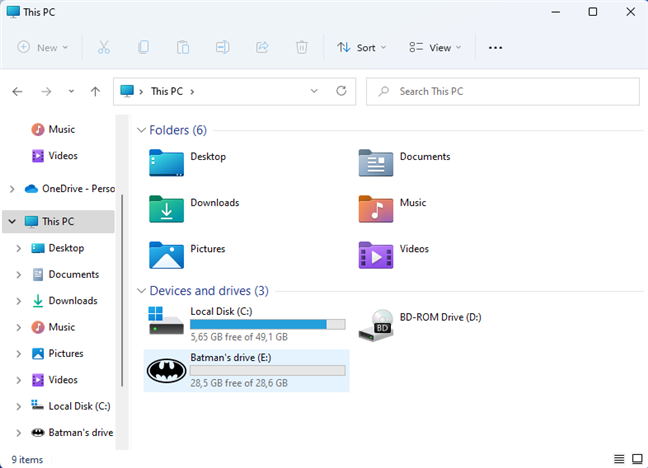
Task: Expand the Local Disk (C:) sidebar node
Action: point(19,406)
